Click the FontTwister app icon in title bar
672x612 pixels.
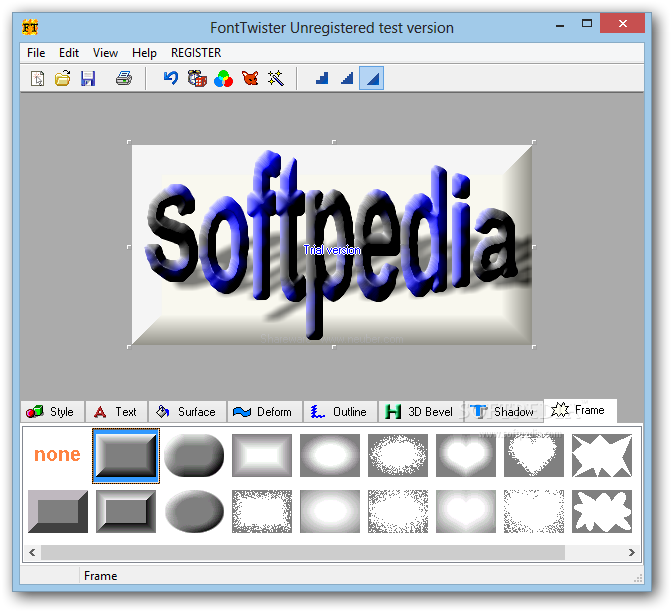click(30, 27)
